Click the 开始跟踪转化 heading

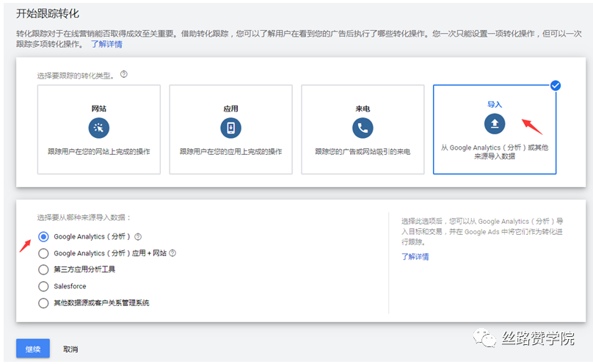[x=48, y=14]
